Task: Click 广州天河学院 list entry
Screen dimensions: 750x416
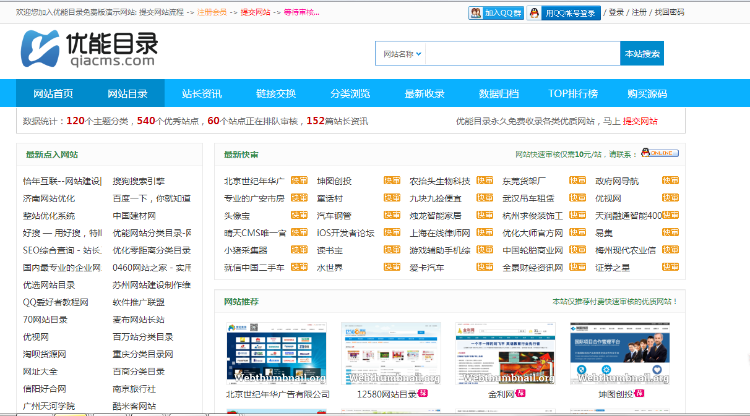Action: (x=49, y=406)
